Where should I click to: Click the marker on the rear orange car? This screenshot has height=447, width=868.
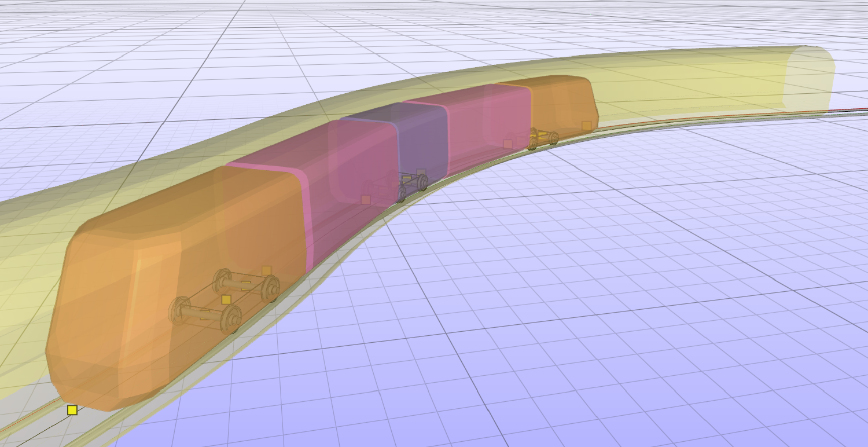tap(586, 126)
